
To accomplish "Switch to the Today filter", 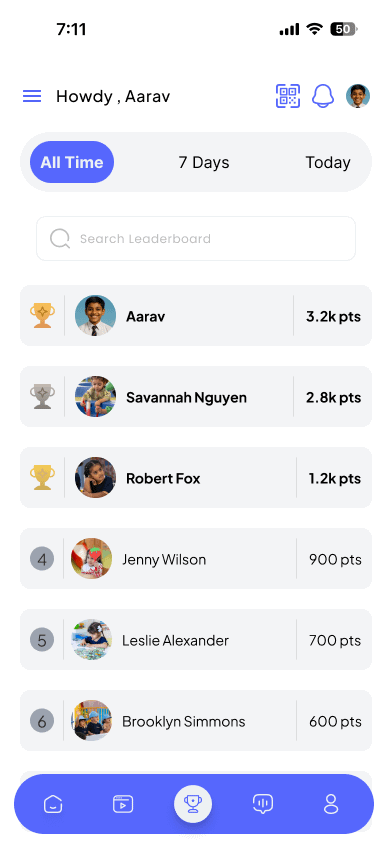I will point(328,162).
